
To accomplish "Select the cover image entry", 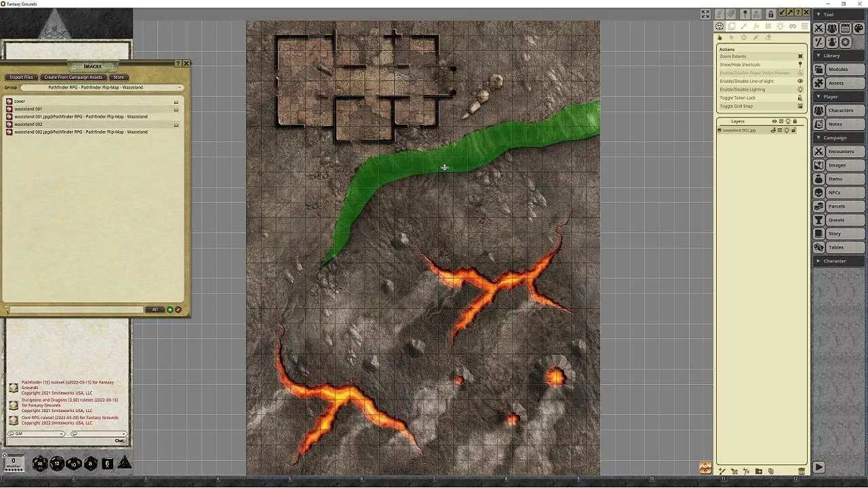I will pos(92,101).
